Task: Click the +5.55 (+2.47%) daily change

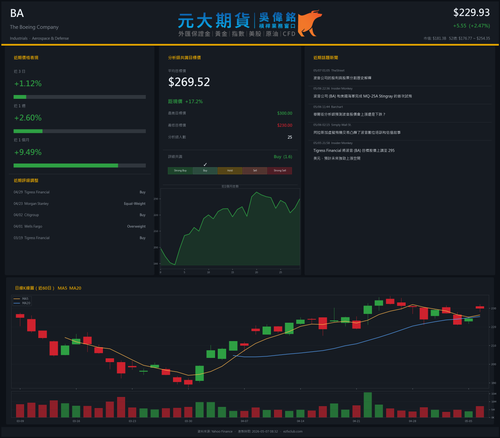Action: click(x=471, y=26)
